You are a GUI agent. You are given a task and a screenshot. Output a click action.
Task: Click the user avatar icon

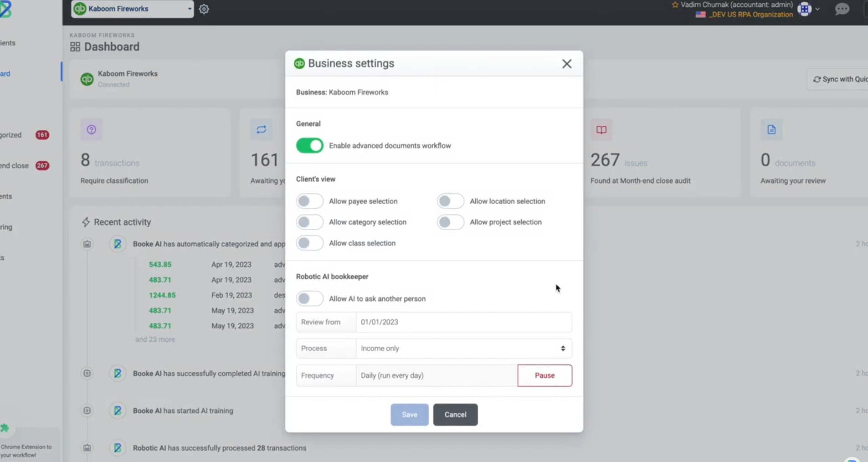pos(805,9)
